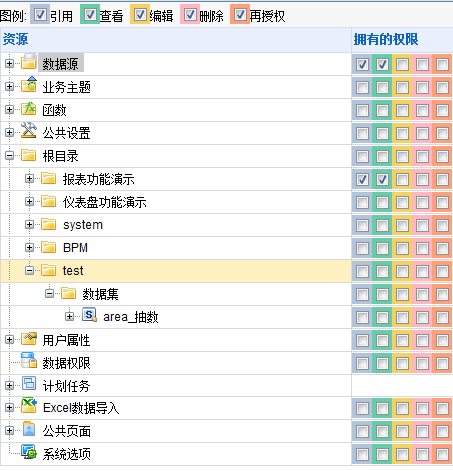Uncheck 引用 permission for 数据源
This screenshot has height=471, width=453.
pos(362,64)
